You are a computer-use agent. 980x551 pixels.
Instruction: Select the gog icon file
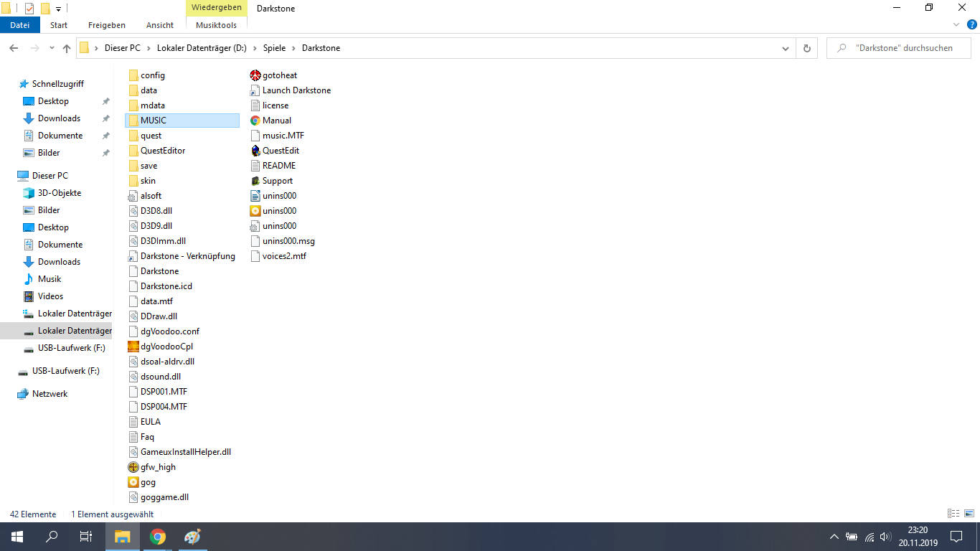[133, 482]
